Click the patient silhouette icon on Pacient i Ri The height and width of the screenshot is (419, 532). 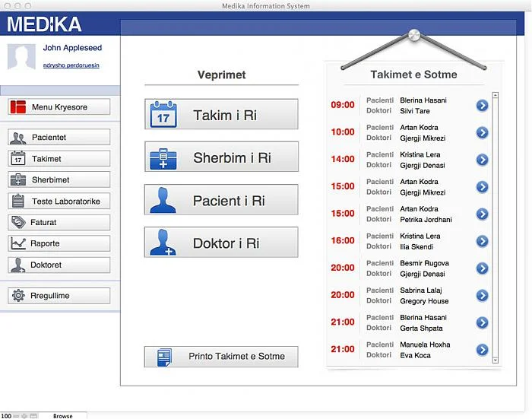(x=163, y=200)
